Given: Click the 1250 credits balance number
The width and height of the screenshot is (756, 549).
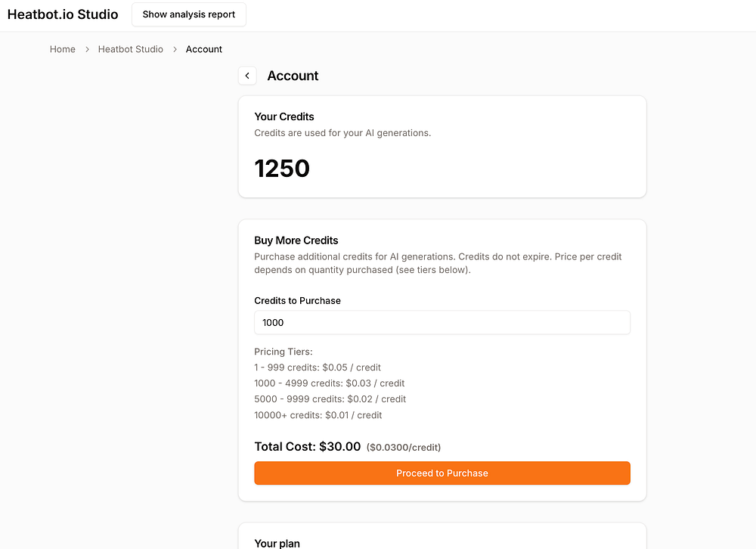Looking at the screenshot, I should pyautogui.click(x=282, y=168).
